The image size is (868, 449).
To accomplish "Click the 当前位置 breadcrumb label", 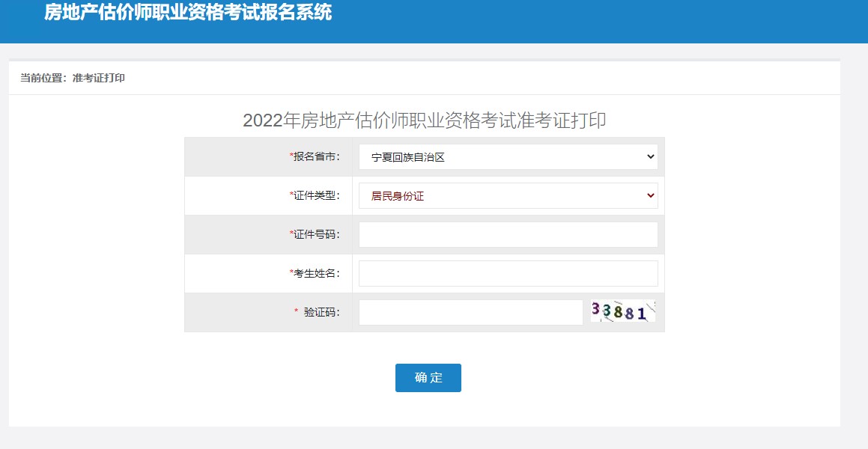I will tap(43, 78).
